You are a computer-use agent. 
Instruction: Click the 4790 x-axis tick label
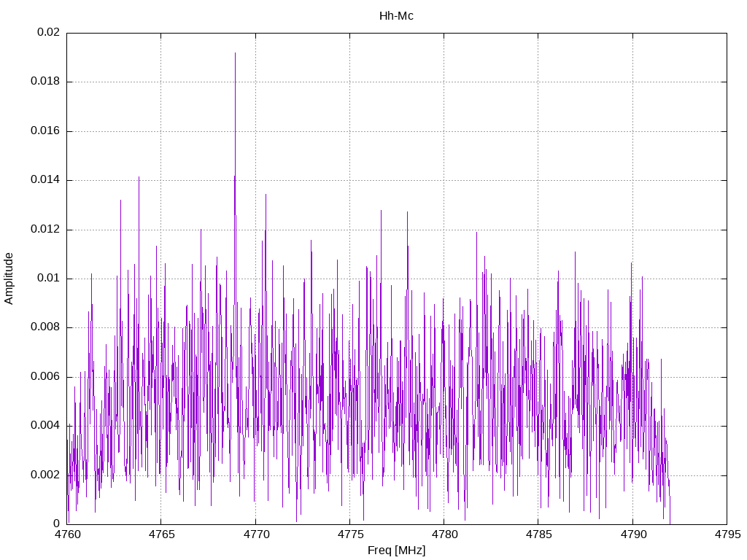(x=633, y=534)
